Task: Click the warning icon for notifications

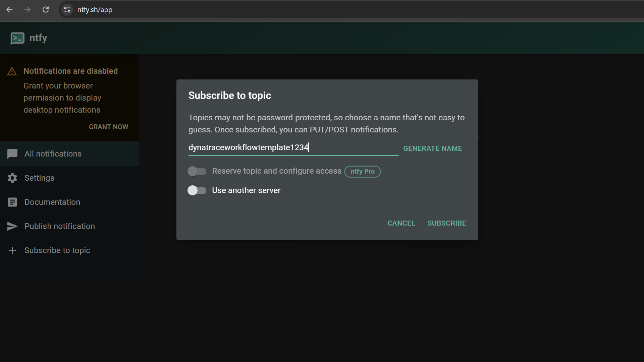Action: click(12, 71)
